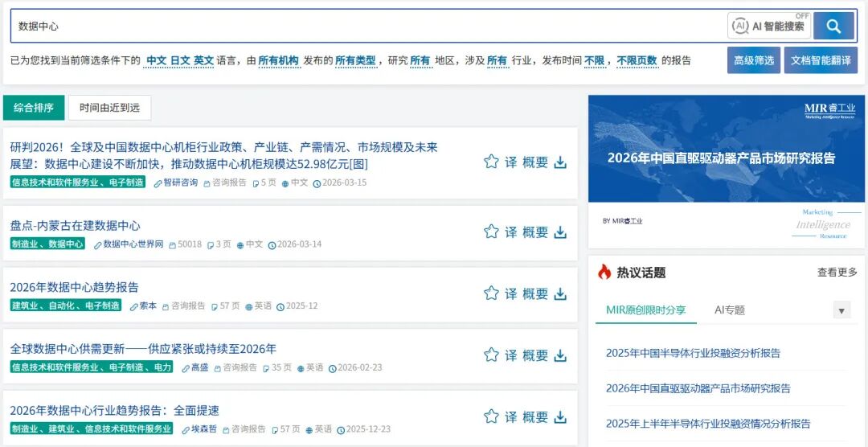Select the 时间由近到远 sort tab
The width and height of the screenshot is (868, 447).
coord(109,108)
